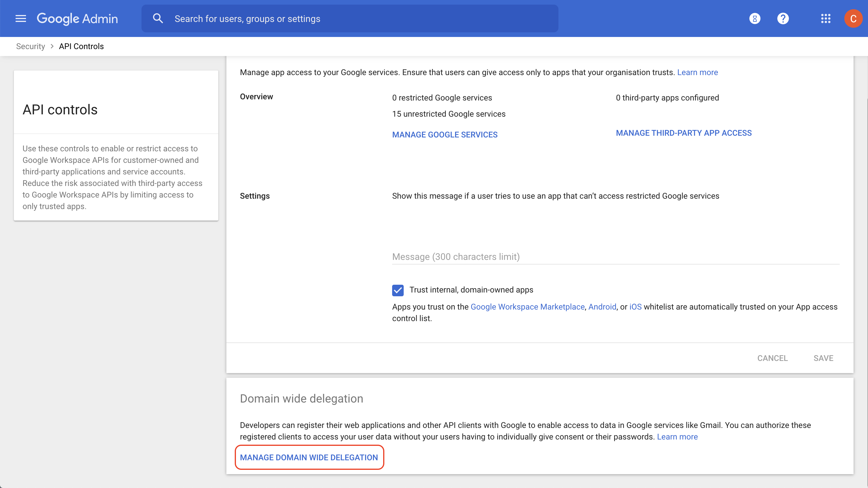Click the search magnifier icon
The image size is (868, 488).
[158, 18]
